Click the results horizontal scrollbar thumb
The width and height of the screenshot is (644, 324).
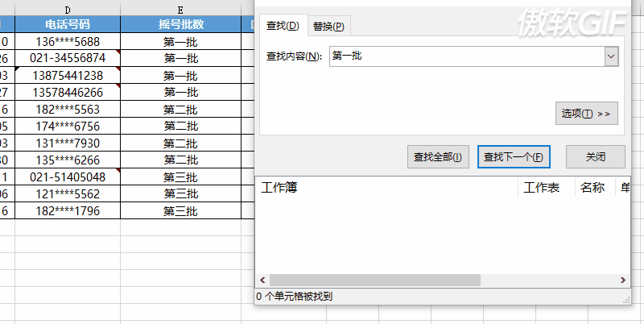point(375,280)
